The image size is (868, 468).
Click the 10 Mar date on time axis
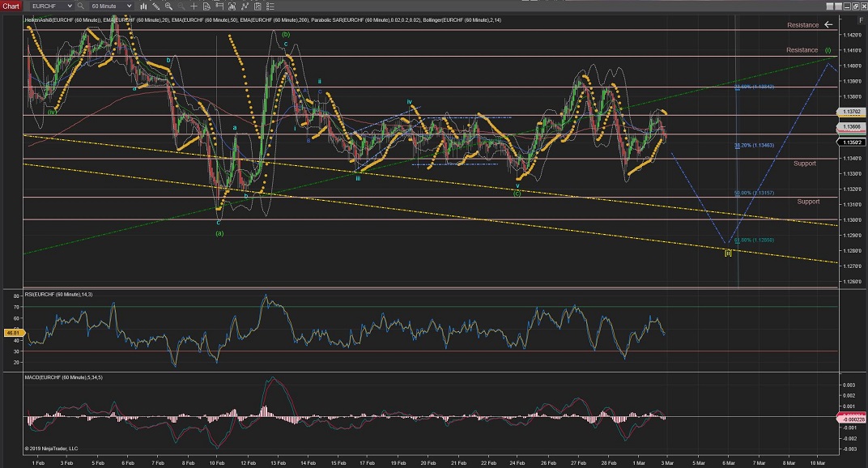pos(817,463)
